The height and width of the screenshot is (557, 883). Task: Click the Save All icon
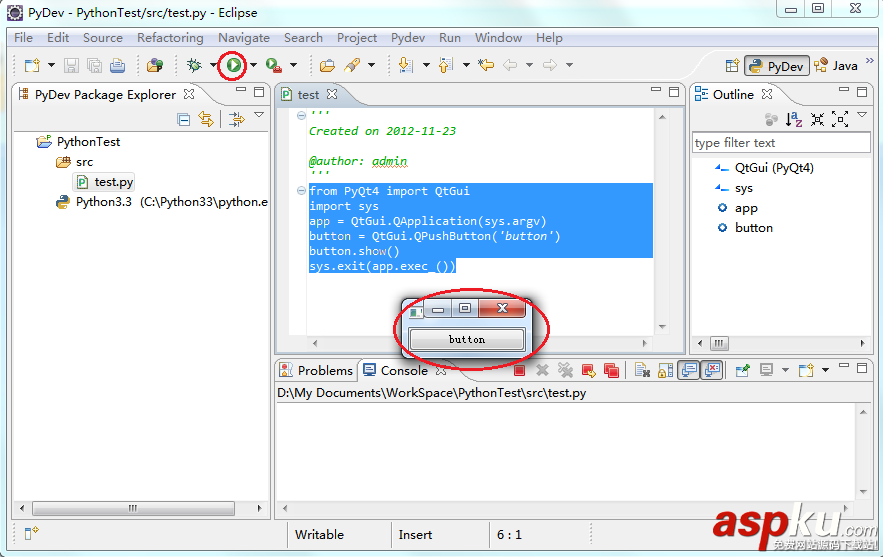coord(94,65)
